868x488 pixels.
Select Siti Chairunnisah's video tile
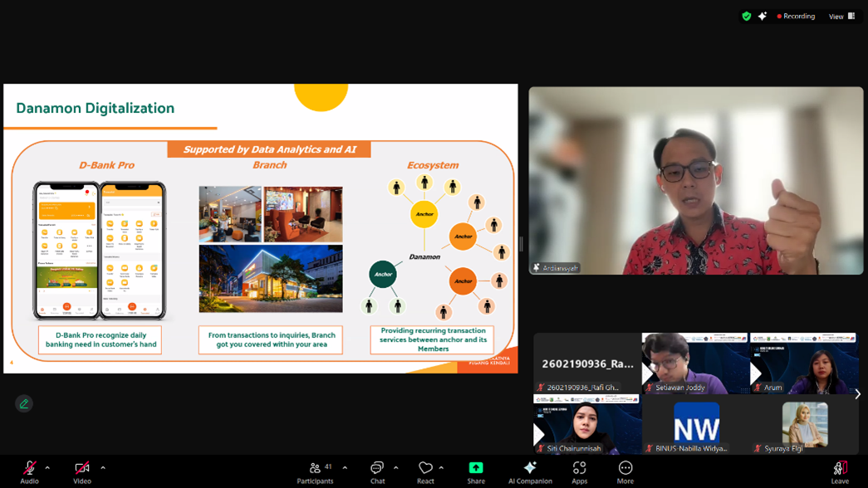[x=586, y=424]
